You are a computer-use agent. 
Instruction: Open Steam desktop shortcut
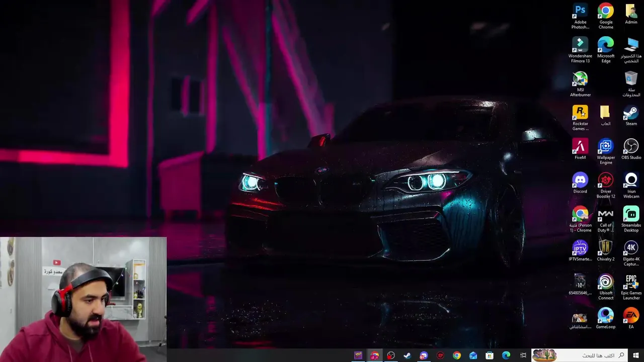[631, 116]
